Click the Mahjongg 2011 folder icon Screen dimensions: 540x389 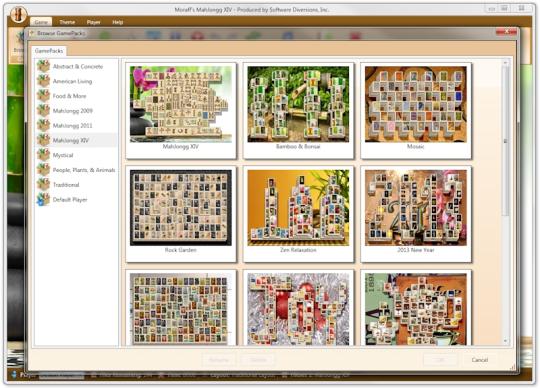[x=43, y=126]
